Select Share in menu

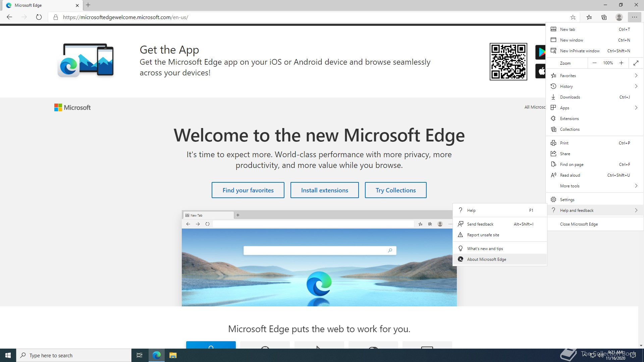[595, 154]
